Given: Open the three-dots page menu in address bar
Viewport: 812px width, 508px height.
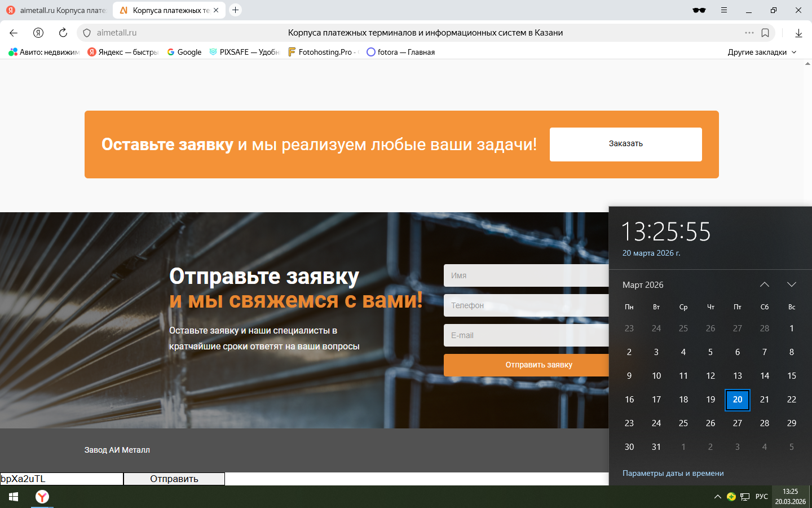Looking at the screenshot, I should point(749,33).
